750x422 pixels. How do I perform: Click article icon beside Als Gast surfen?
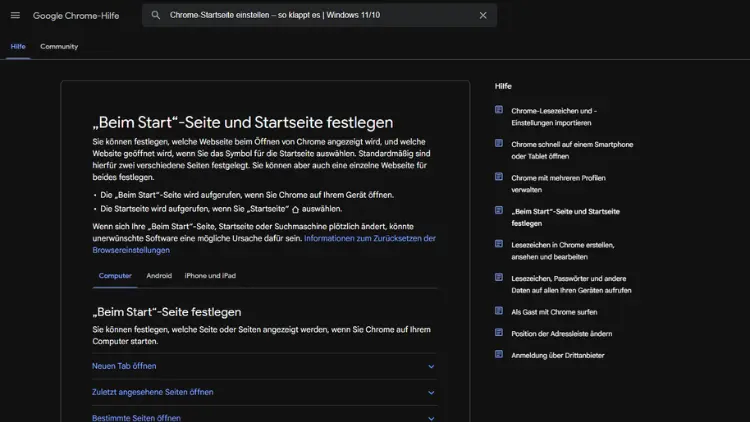[x=499, y=311]
